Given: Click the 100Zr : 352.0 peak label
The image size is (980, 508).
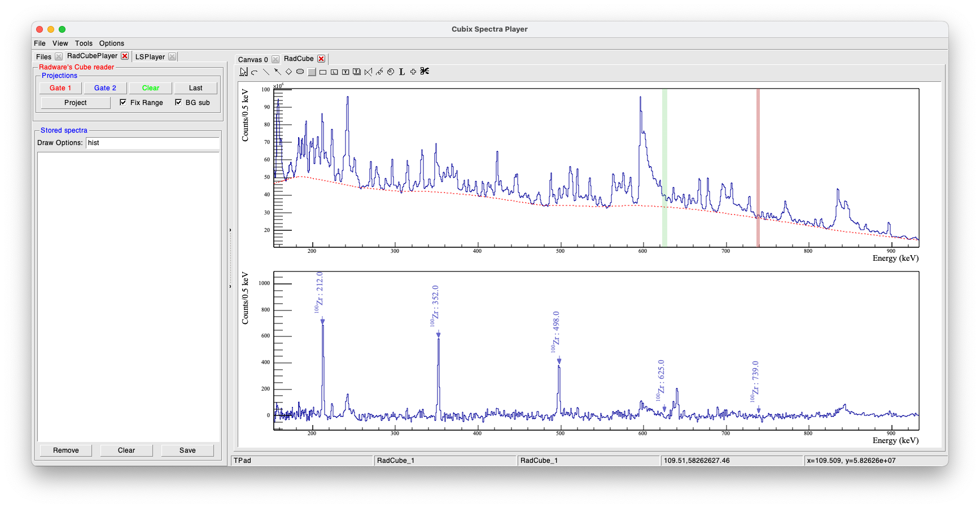Looking at the screenshot, I should point(435,306).
